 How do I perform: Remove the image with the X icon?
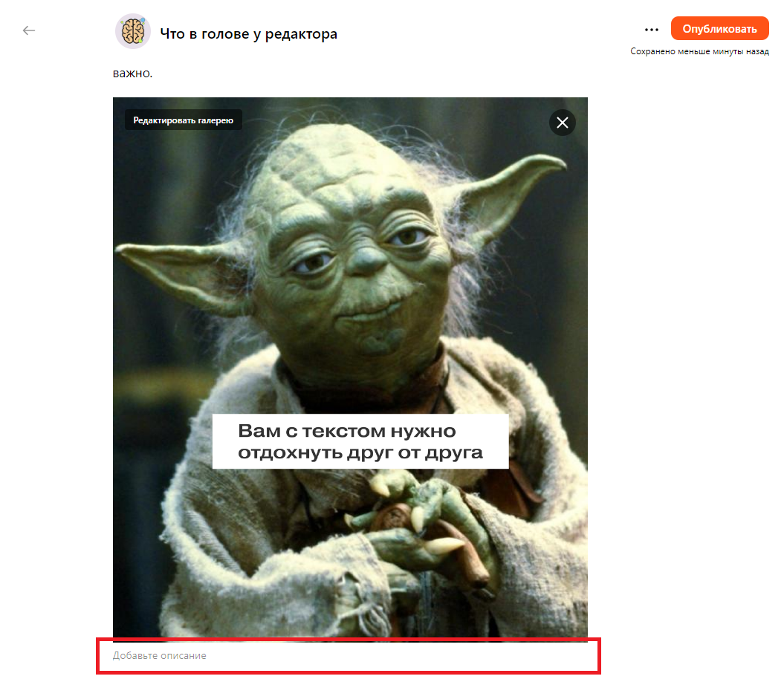pos(563,123)
